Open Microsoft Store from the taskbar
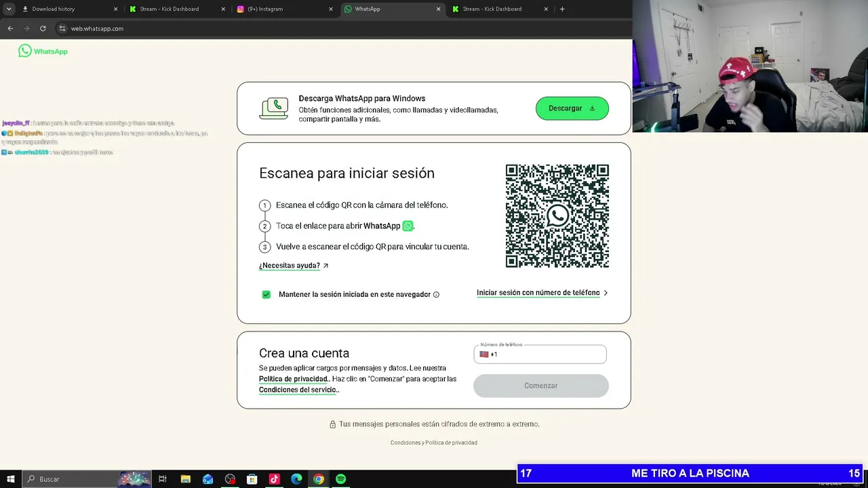 click(x=252, y=479)
